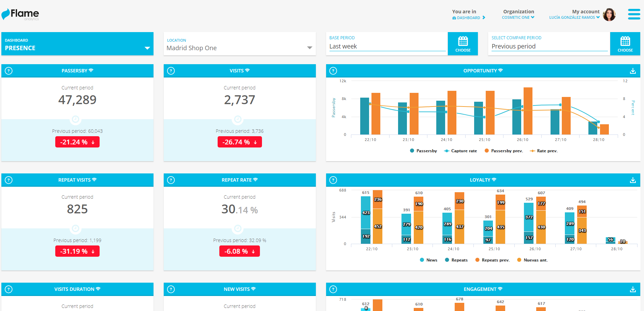Viewport: 644px width, 311px height.
Task: Click the user profile avatar photo
Action: click(609, 15)
